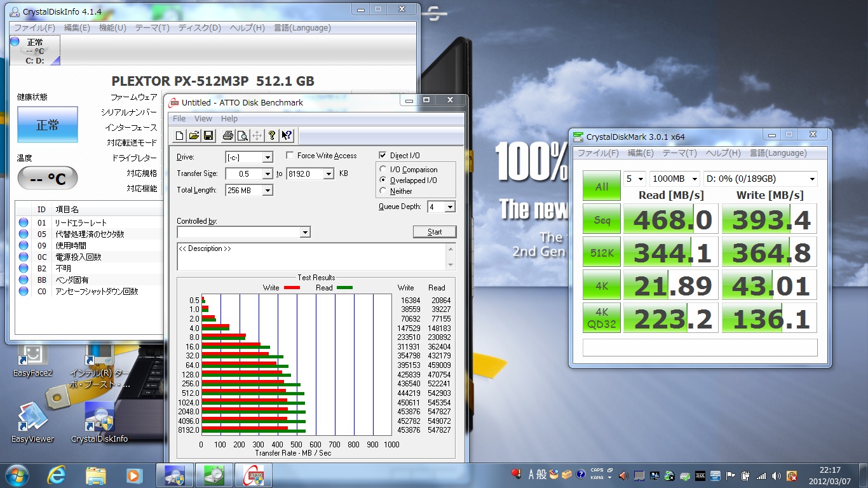Screen dimensions: 868x488
Task: Click Internet Explorer icon on taskbar
Action: click(x=56, y=475)
